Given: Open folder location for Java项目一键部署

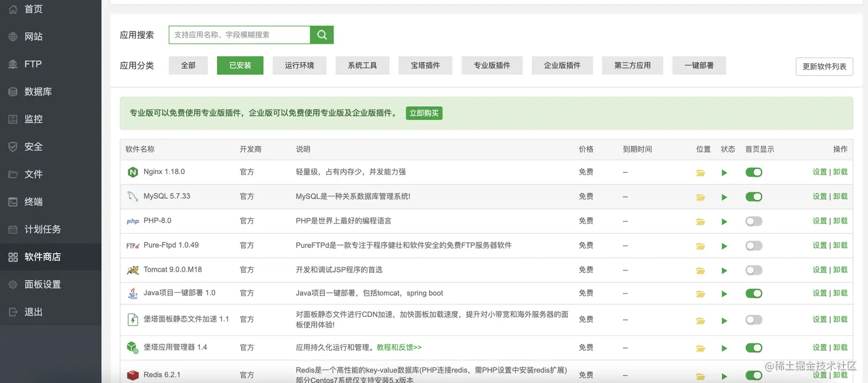Looking at the screenshot, I should 700,294.
